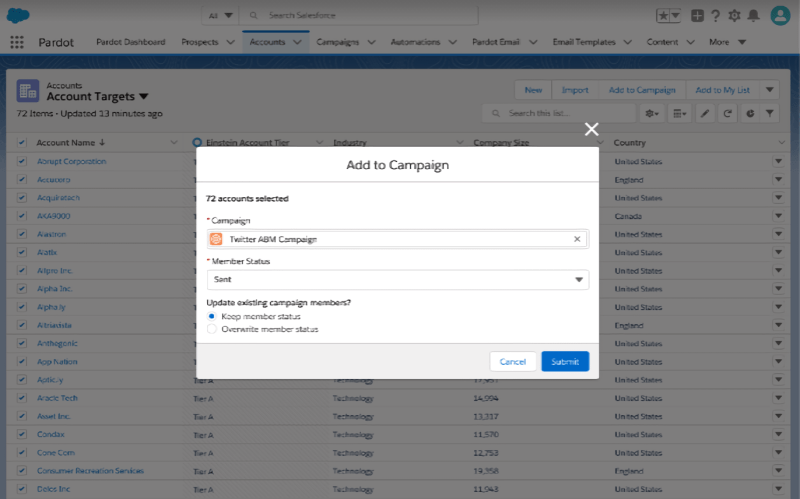Clear the Twitter ABM Campaign selection
Screen dimensions: 800x499
(577, 239)
